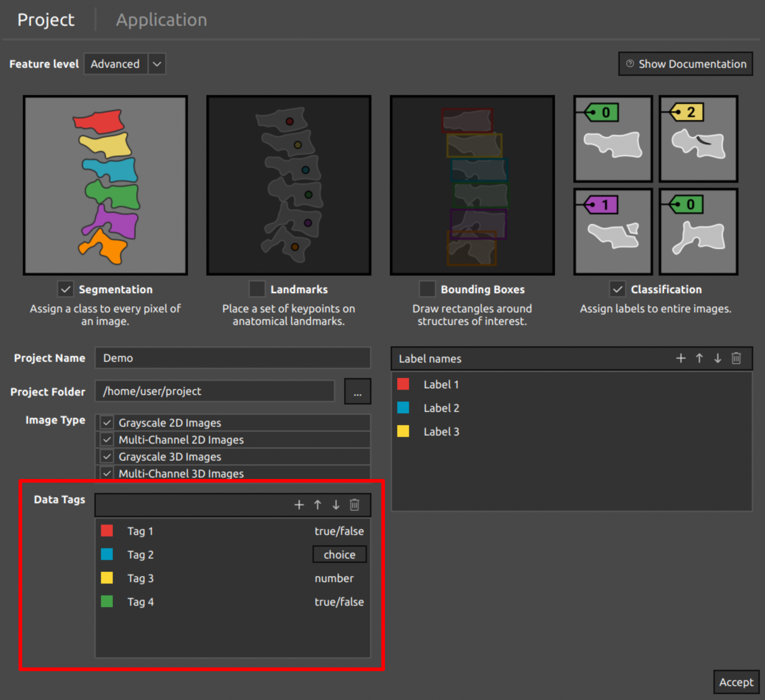This screenshot has height=700, width=765.
Task: Toggle the Segmentation checkbox
Action: (66, 289)
